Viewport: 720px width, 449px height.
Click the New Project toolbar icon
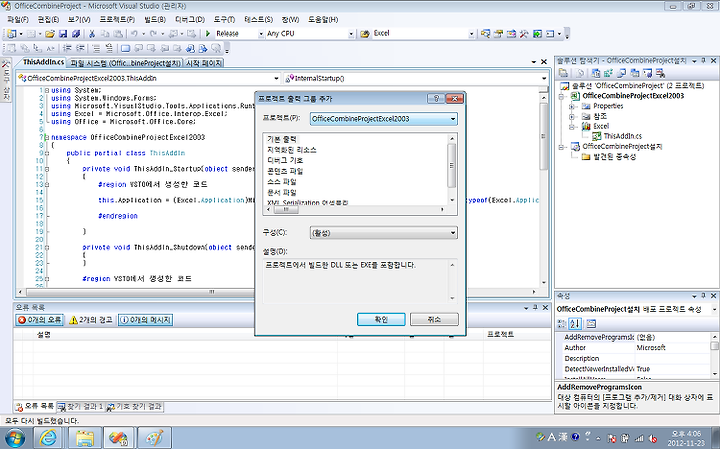pos(11,34)
